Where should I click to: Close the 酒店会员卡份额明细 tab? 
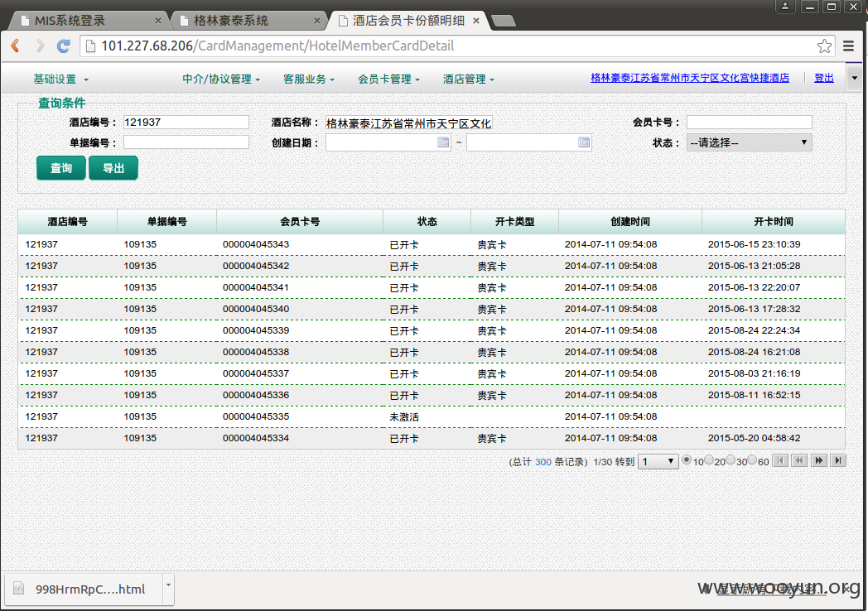[x=476, y=21]
